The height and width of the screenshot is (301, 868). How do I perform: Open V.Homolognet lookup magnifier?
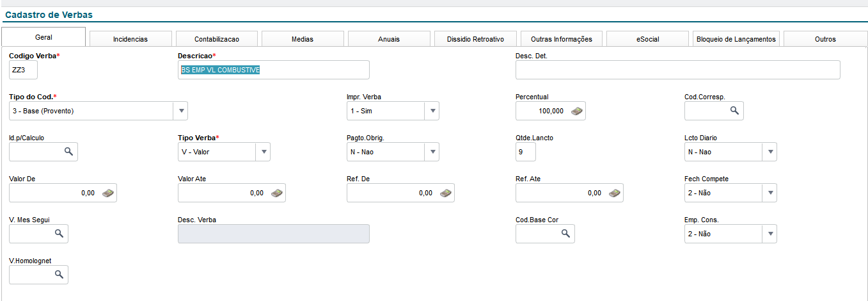tap(59, 275)
